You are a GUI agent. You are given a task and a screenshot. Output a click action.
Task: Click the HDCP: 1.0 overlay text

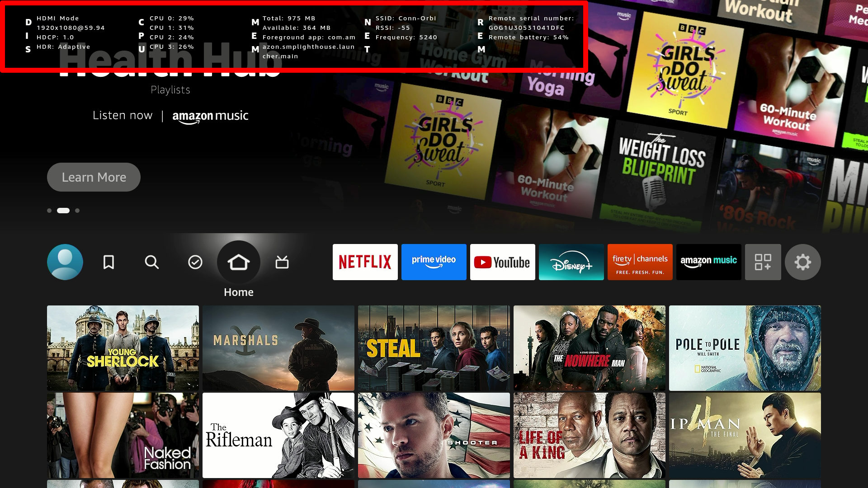[x=55, y=38]
